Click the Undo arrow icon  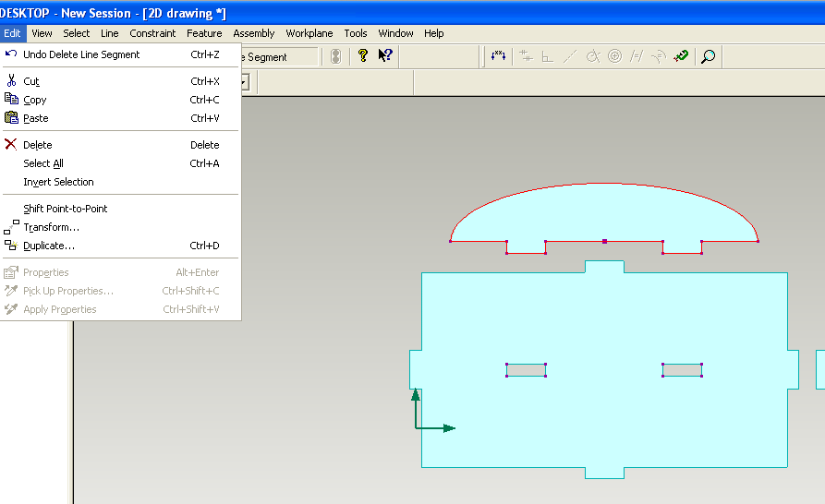pyautogui.click(x=10, y=54)
